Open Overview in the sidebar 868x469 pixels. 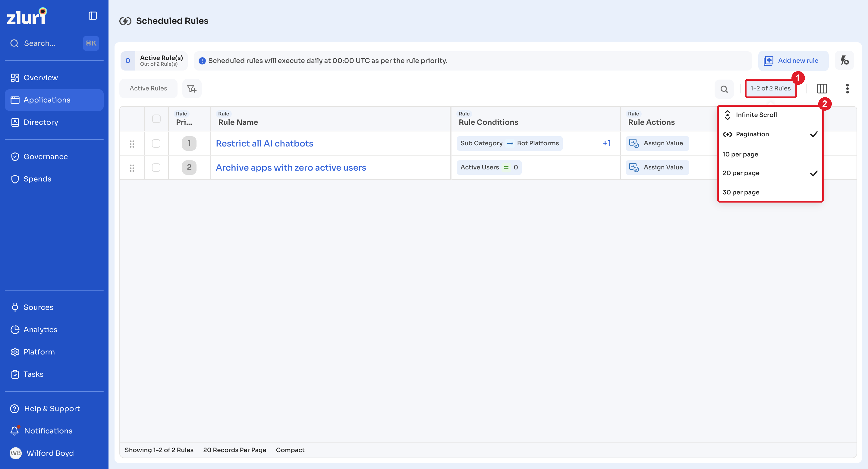click(54, 78)
